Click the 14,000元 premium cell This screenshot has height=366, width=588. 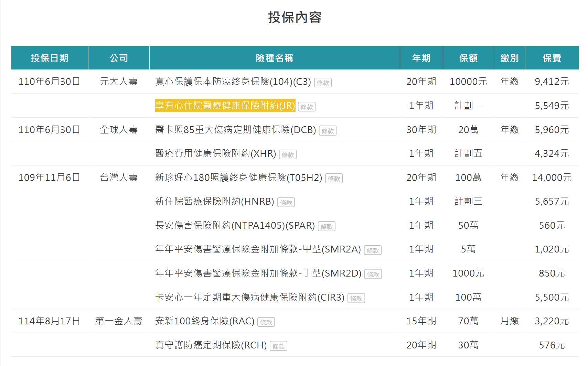(552, 177)
